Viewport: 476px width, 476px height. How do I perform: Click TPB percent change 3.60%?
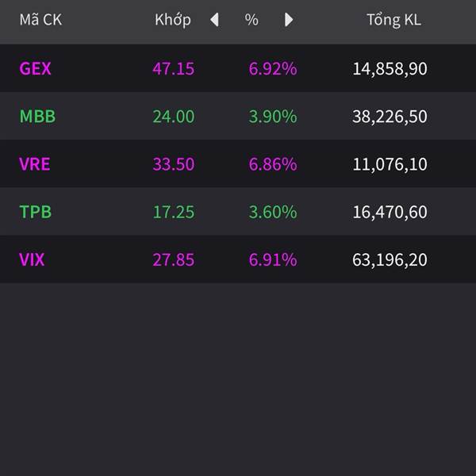tap(273, 212)
